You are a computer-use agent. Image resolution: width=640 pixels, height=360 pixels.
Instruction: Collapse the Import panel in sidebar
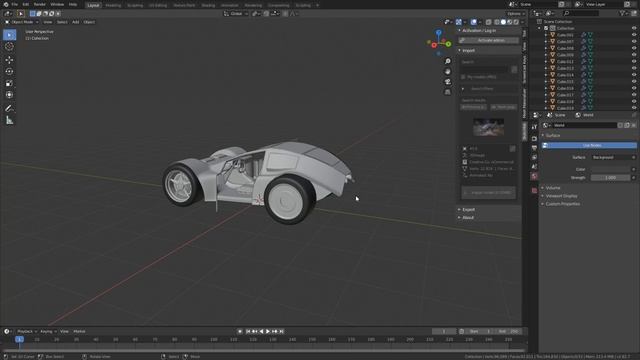468,51
